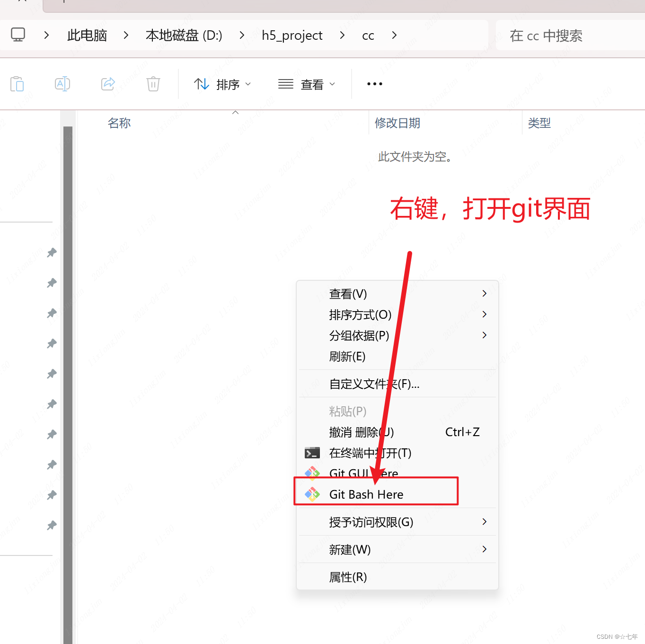Click the Git GUI Here icon
Viewport: 645px width, 644px height.
312,473
